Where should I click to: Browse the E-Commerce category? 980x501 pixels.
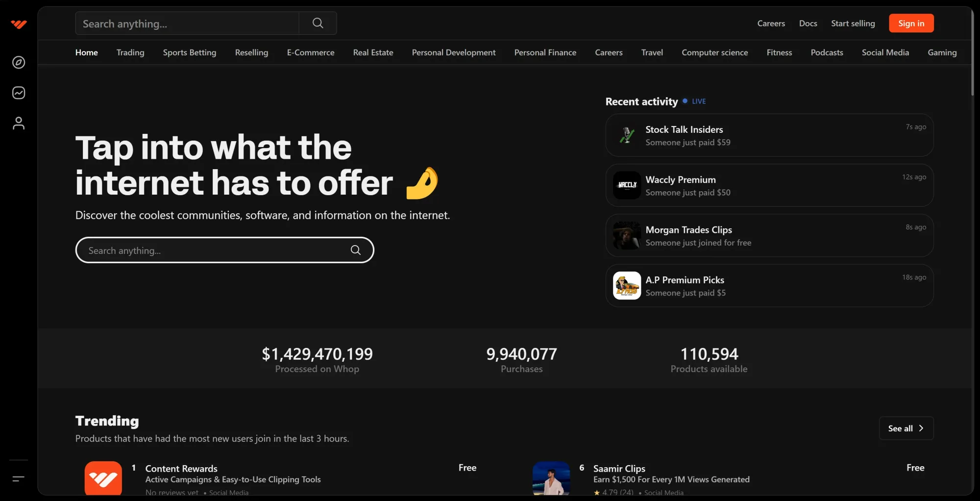311,52
